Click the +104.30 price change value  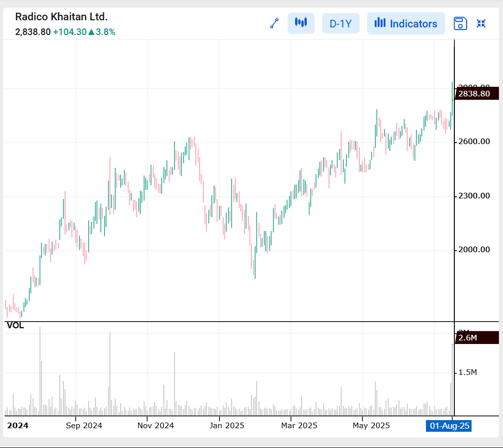[x=69, y=32]
